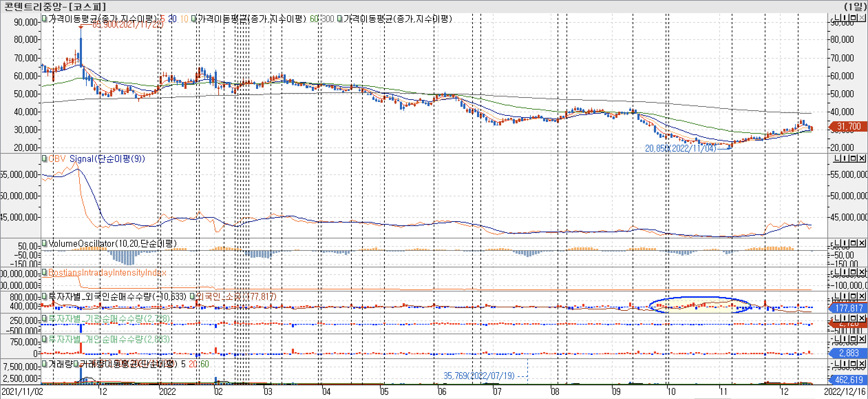868x399 pixels.
Task: Toggle log scale 'L' button in price panel
Action: pyautogui.click(x=837, y=18)
